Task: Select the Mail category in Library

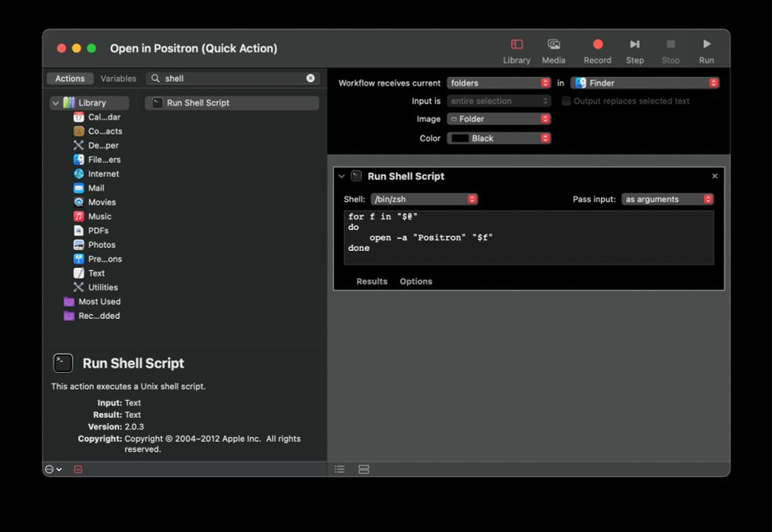Action: click(89, 188)
